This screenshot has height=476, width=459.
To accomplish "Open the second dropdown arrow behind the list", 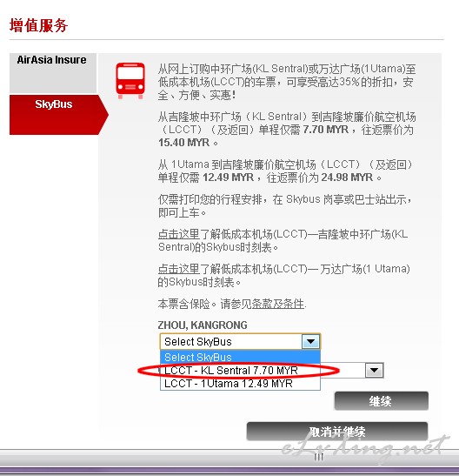I will (x=374, y=370).
